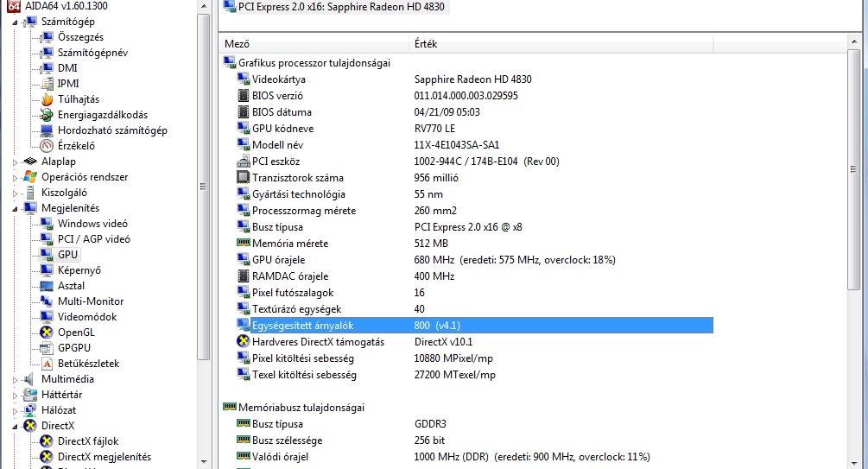The height and width of the screenshot is (469, 868).
Task: Expand the Operációs rendszer node
Action: (15, 178)
